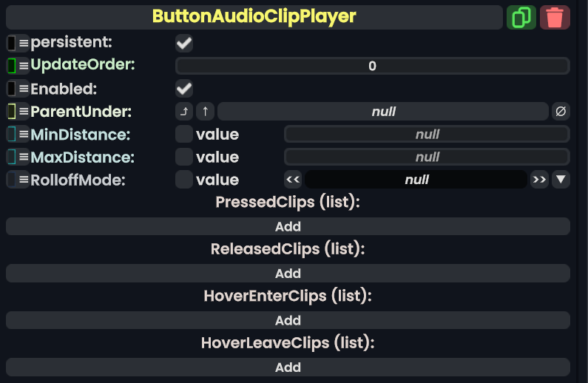Viewport: 588px width, 383px height.
Task: Add an item to HoverEnterClips list
Action: [288, 320]
